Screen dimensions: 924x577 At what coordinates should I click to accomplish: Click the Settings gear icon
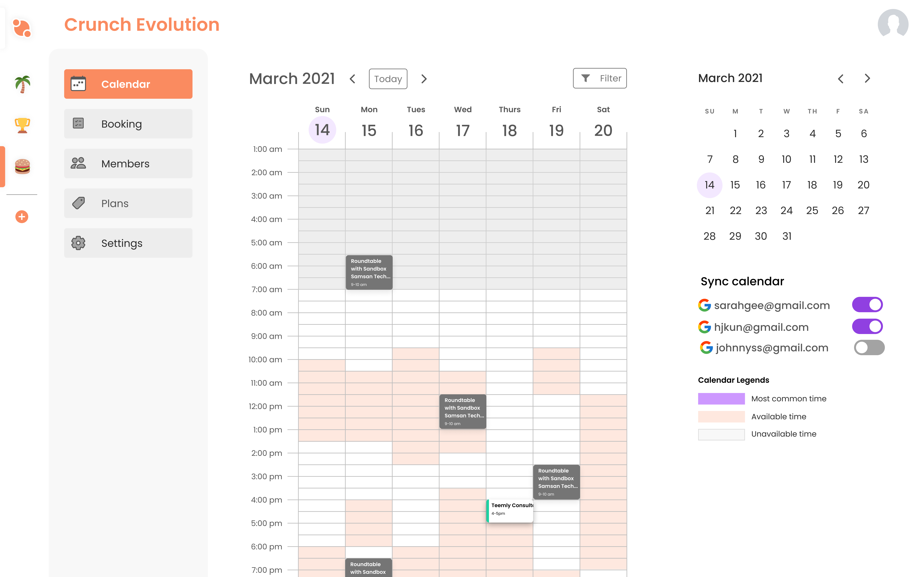pyautogui.click(x=78, y=243)
